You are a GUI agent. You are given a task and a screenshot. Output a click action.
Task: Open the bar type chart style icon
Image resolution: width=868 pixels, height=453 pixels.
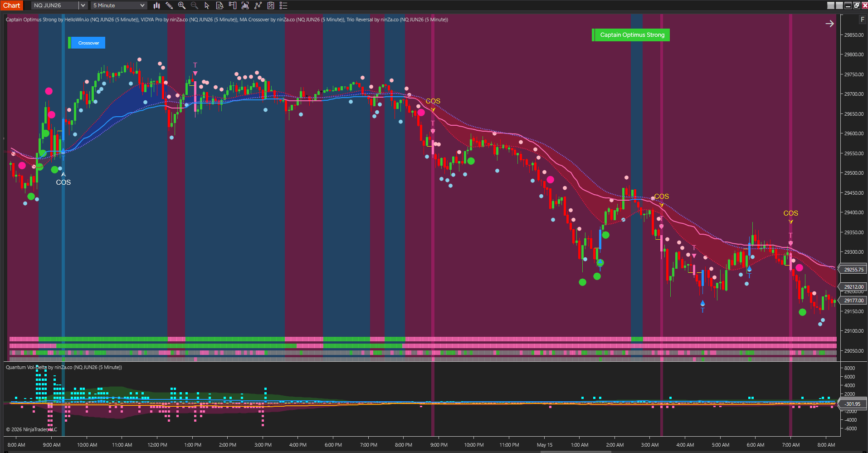click(156, 5)
